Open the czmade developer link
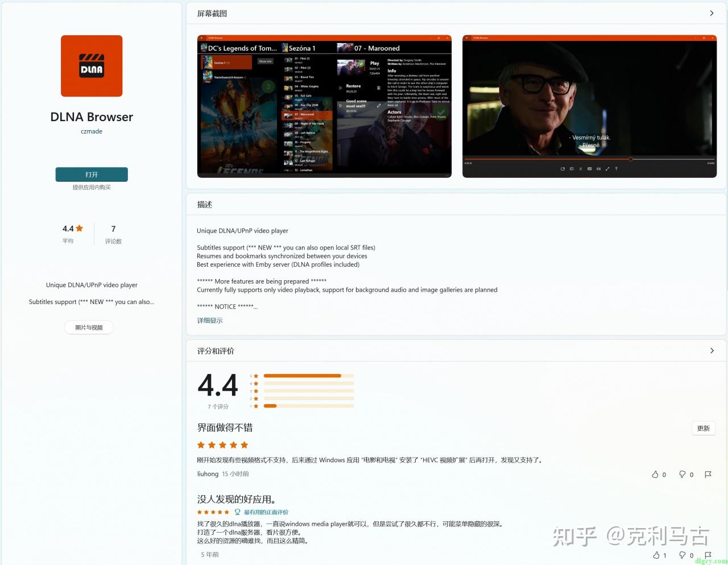Viewport: 728px width, 565px height. [91, 131]
